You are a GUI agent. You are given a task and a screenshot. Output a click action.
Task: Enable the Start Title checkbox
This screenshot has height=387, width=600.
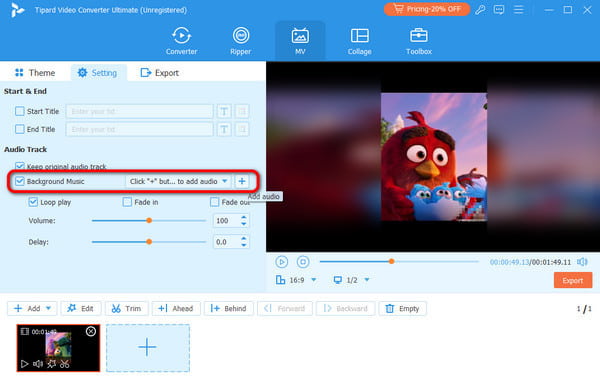20,111
